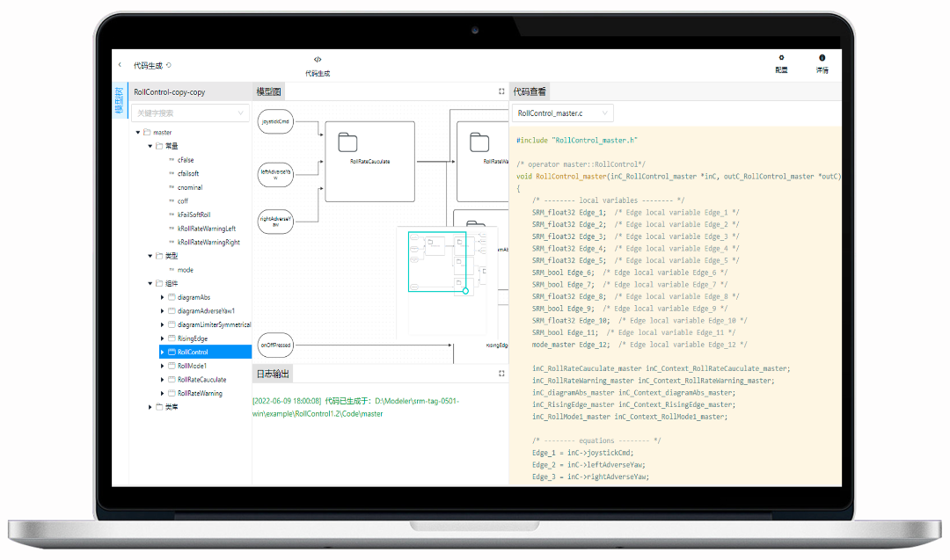Expand the 类库 folder node
950x560 pixels.
click(150, 407)
